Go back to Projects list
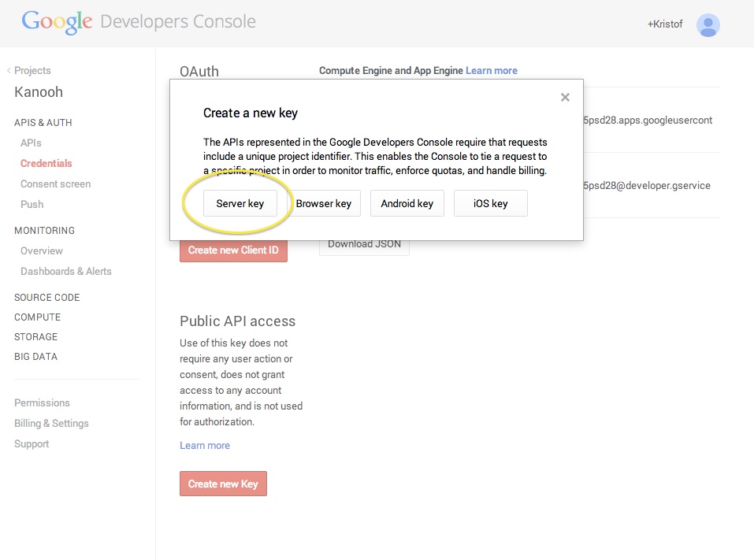This screenshot has width=754, height=560. 32,71
